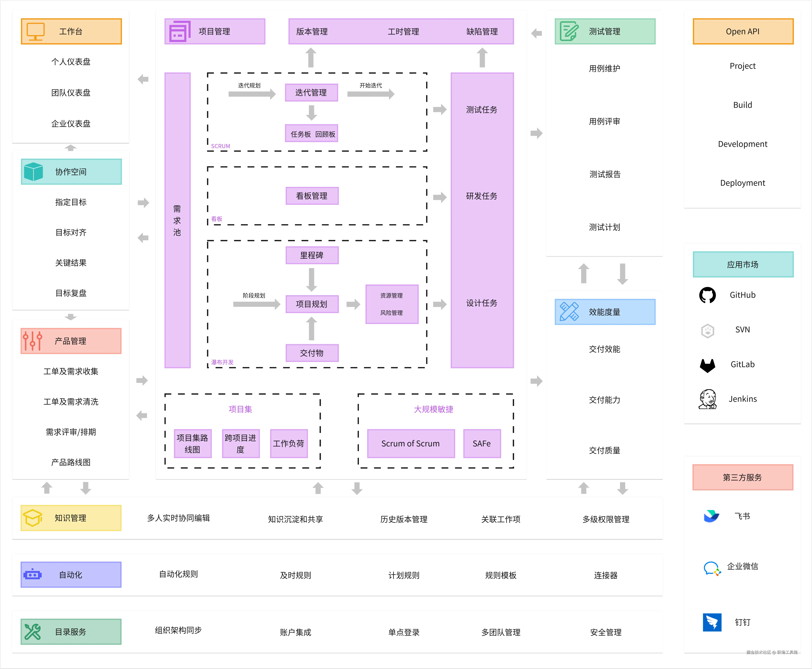The width and height of the screenshot is (812, 669).
Task: Click the Jenkins icon
Action: (x=708, y=399)
